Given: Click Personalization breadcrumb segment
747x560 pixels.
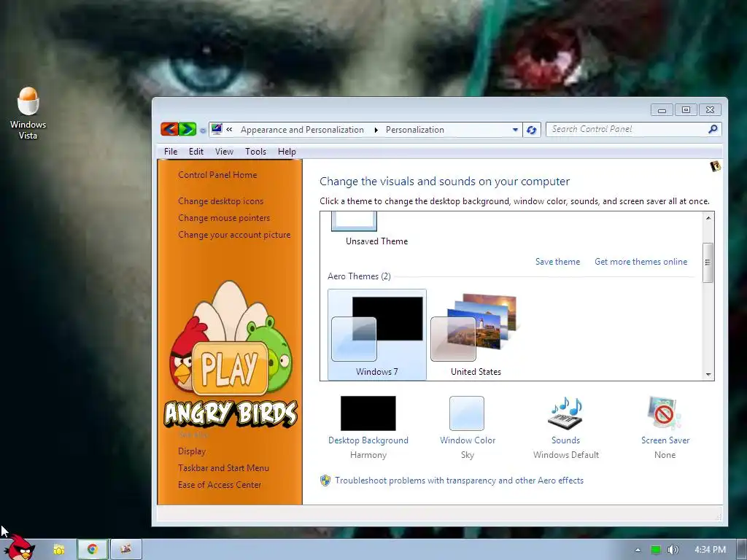Looking at the screenshot, I should tap(414, 130).
